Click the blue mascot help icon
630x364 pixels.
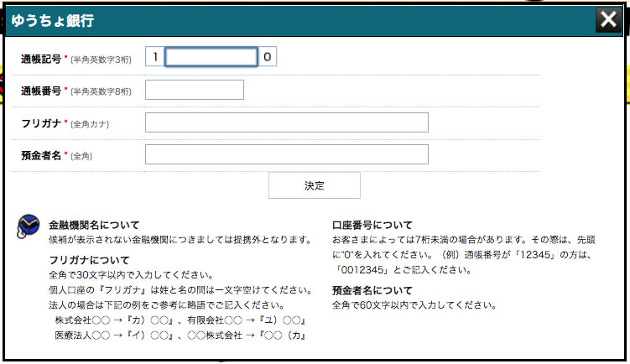29,226
